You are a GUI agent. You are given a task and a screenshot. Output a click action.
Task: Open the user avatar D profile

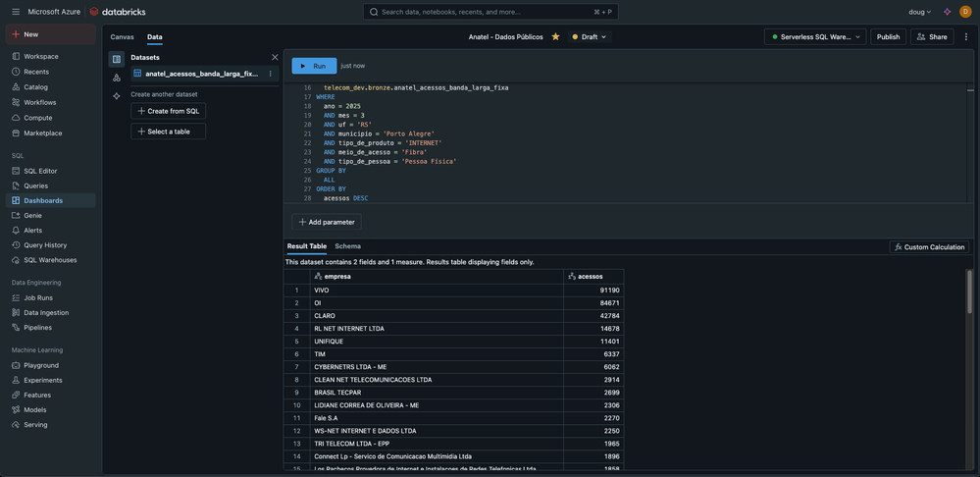[965, 12]
